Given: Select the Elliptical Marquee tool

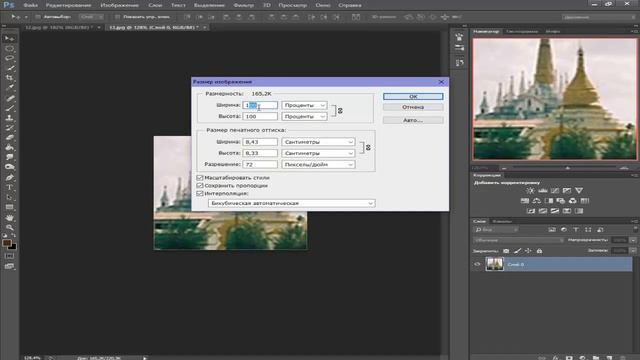Looking at the screenshot, I should tap(9, 49).
